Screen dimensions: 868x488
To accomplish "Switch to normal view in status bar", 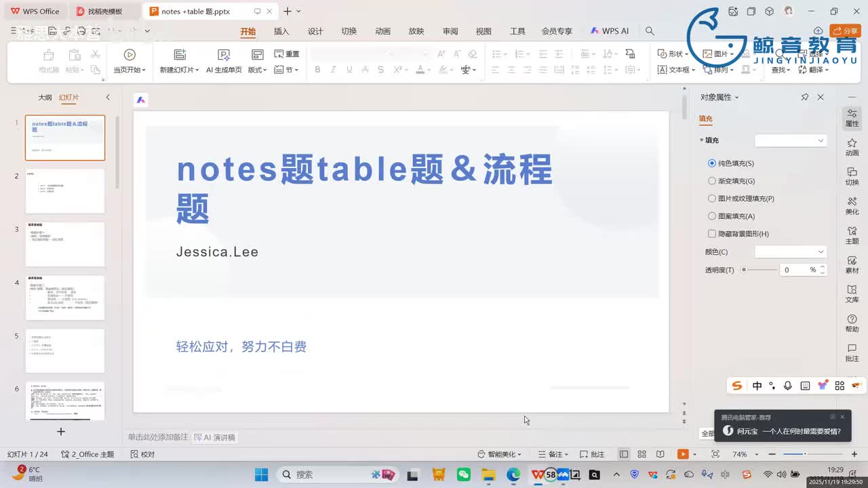I will click(624, 454).
